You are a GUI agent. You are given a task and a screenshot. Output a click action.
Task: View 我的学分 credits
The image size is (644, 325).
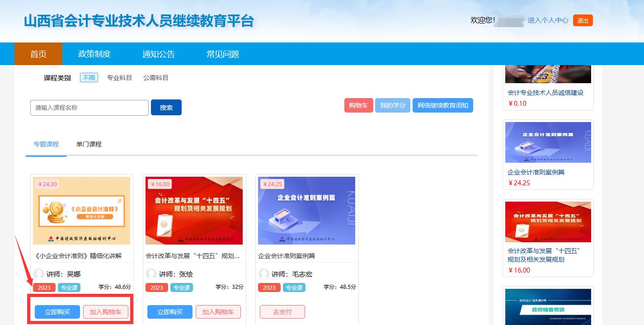click(392, 105)
